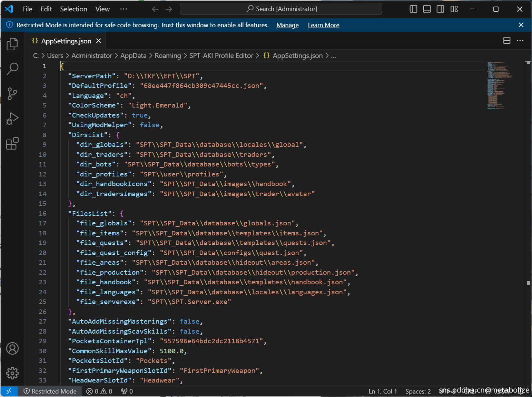This screenshot has height=397, width=532.
Task: Open the title bar overflow menu ellipsis
Action: coord(124,9)
